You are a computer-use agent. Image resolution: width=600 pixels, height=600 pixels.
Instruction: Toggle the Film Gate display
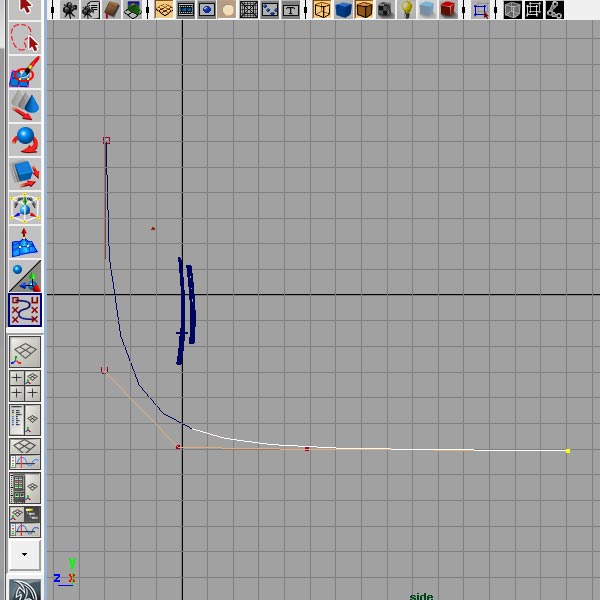[x=186, y=10]
